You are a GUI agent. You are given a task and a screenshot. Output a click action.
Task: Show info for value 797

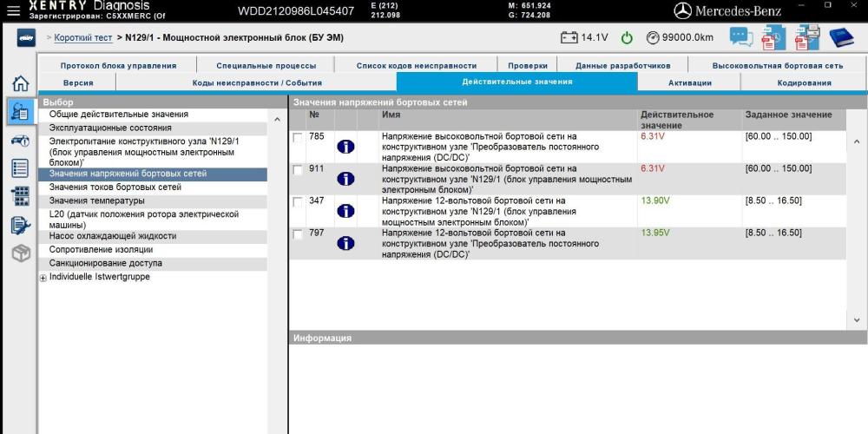point(345,243)
